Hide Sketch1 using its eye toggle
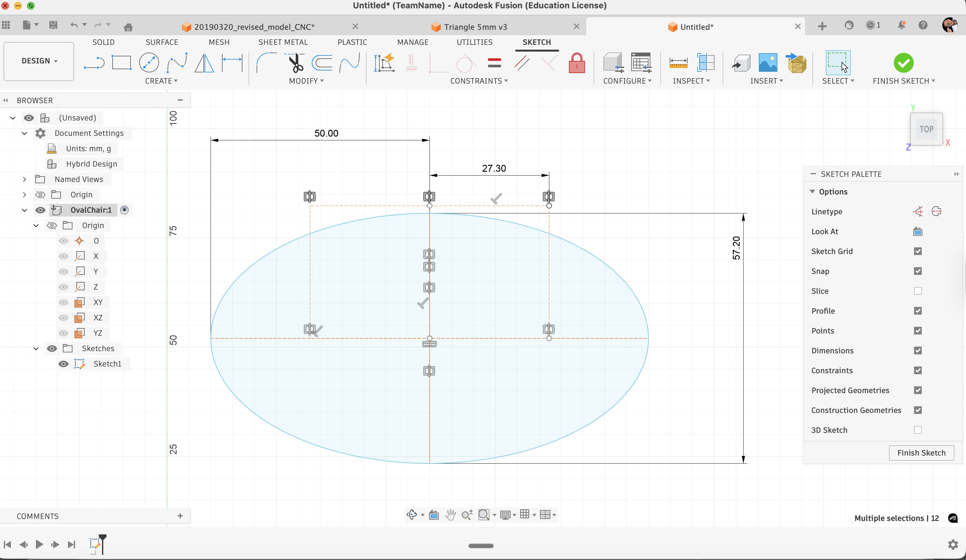Image resolution: width=966 pixels, height=560 pixels. (63, 364)
